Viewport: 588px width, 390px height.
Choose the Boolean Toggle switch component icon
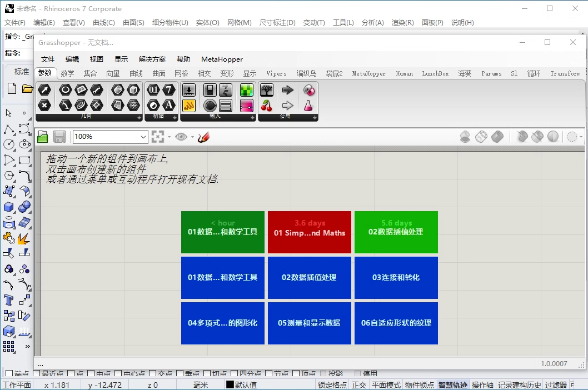[x=210, y=90]
